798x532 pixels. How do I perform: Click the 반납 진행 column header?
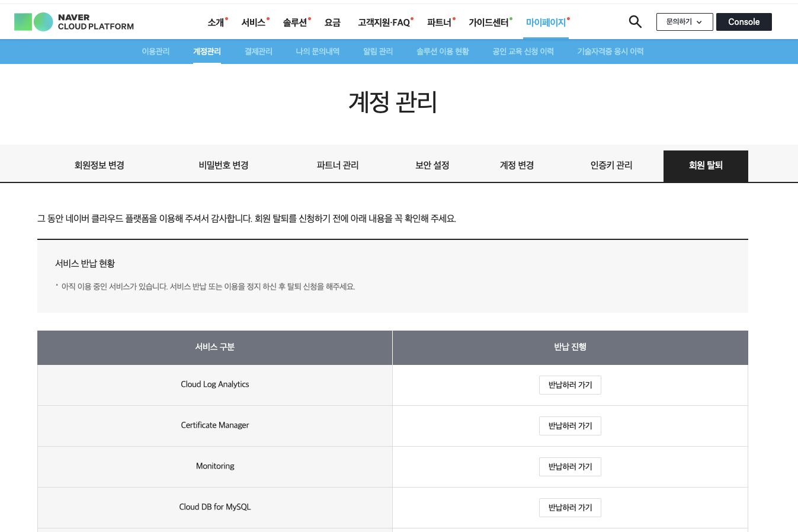571,347
